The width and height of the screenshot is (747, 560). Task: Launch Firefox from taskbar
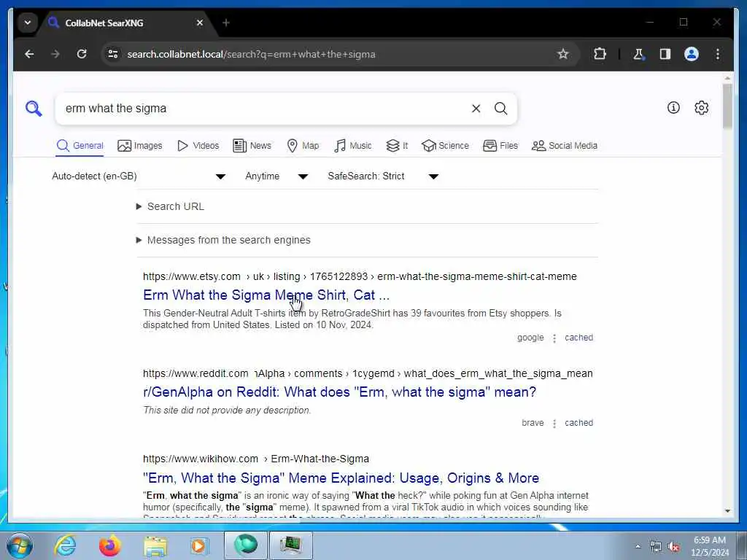(109, 545)
